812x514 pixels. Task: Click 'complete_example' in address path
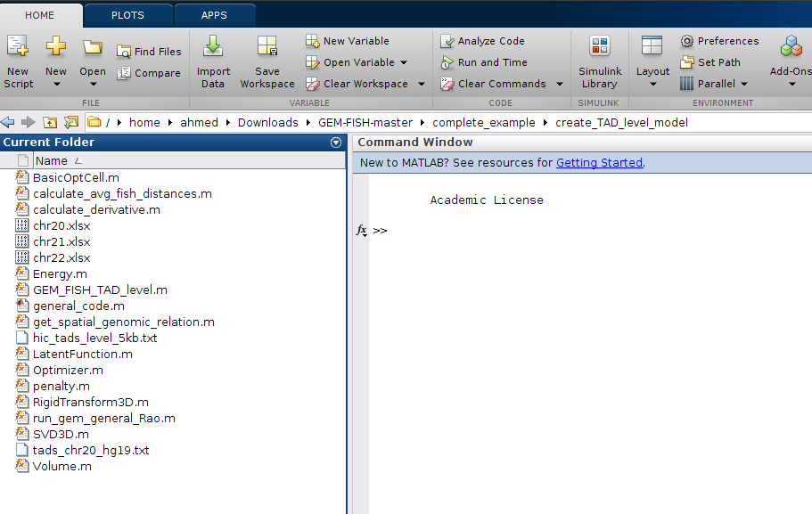[x=484, y=123]
